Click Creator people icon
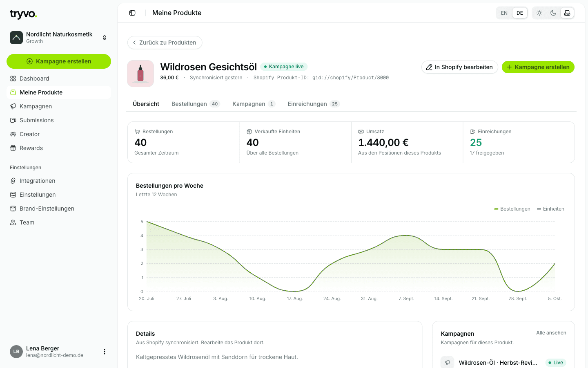588x368 pixels. 13,134
